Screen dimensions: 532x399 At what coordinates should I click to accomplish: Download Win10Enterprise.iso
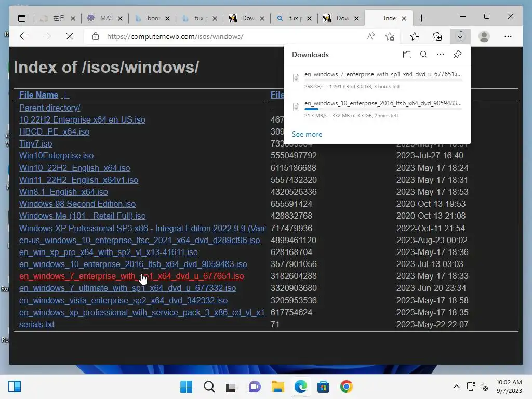(56, 156)
